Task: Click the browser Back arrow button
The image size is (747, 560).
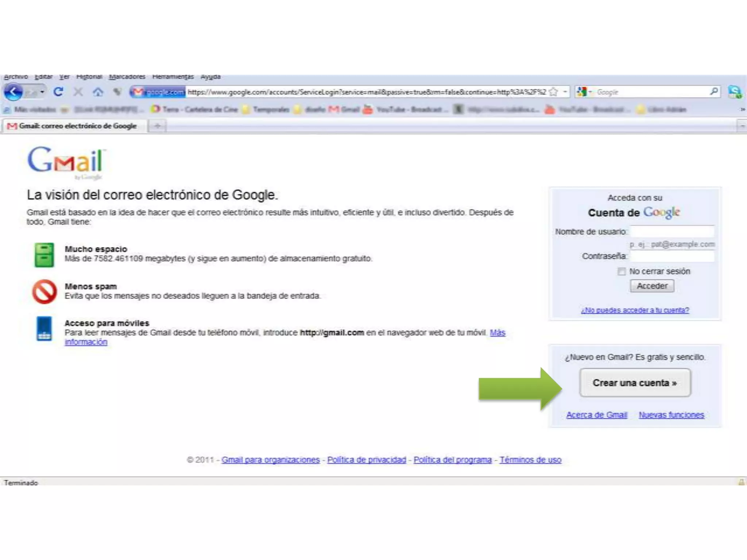Action: [x=13, y=92]
